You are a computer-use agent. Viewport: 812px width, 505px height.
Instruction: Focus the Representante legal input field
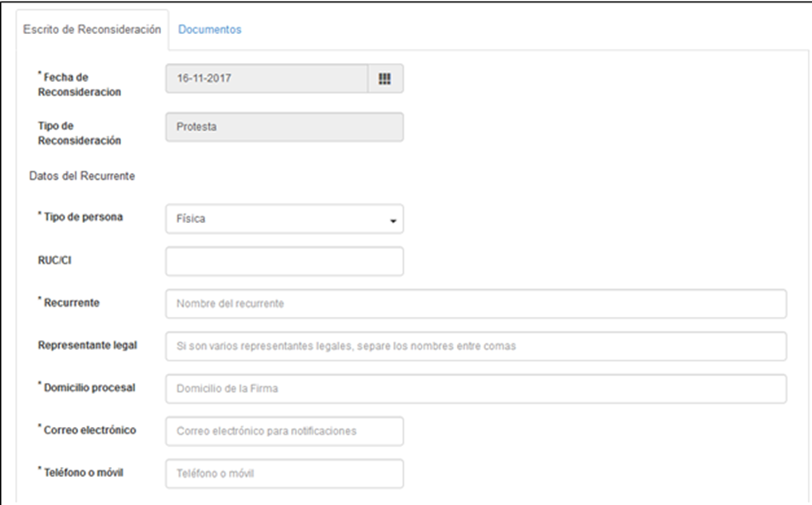coord(476,346)
